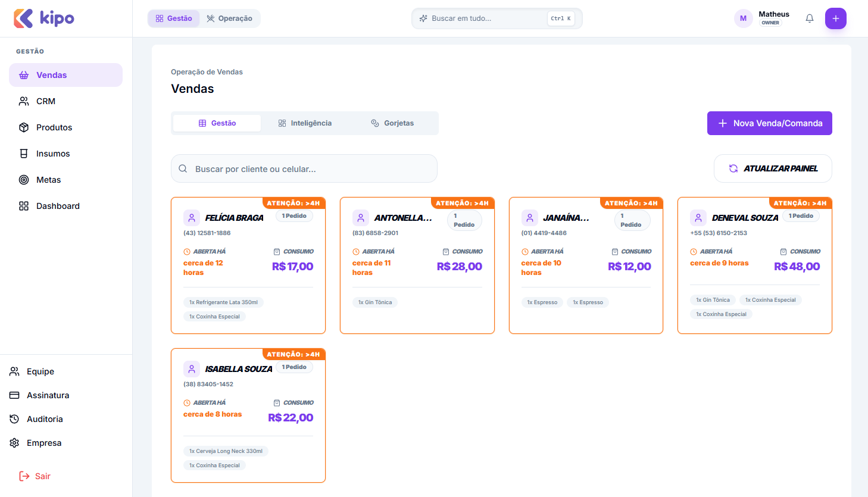The height and width of the screenshot is (497, 868).
Task: Click the purple plus icon in the header
Action: click(x=836, y=18)
